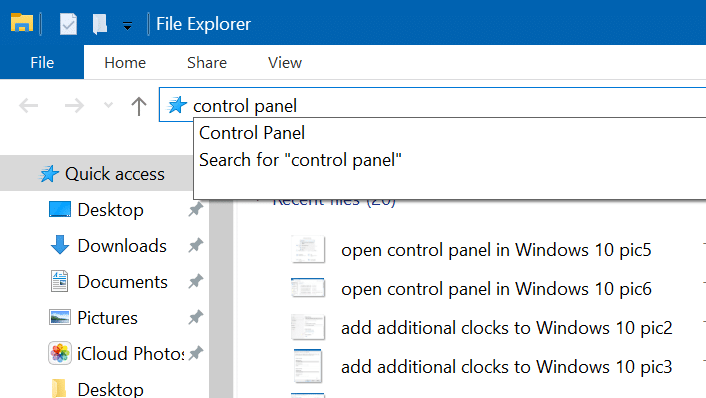
Task: Click the Documents page icon
Action: click(59, 281)
